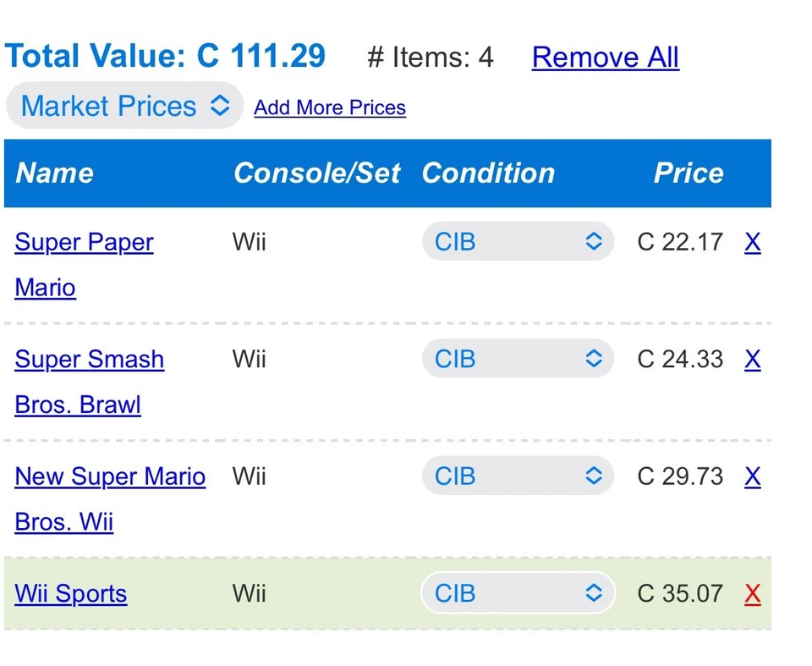Remove Super Paper Mario with X

coord(752,243)
